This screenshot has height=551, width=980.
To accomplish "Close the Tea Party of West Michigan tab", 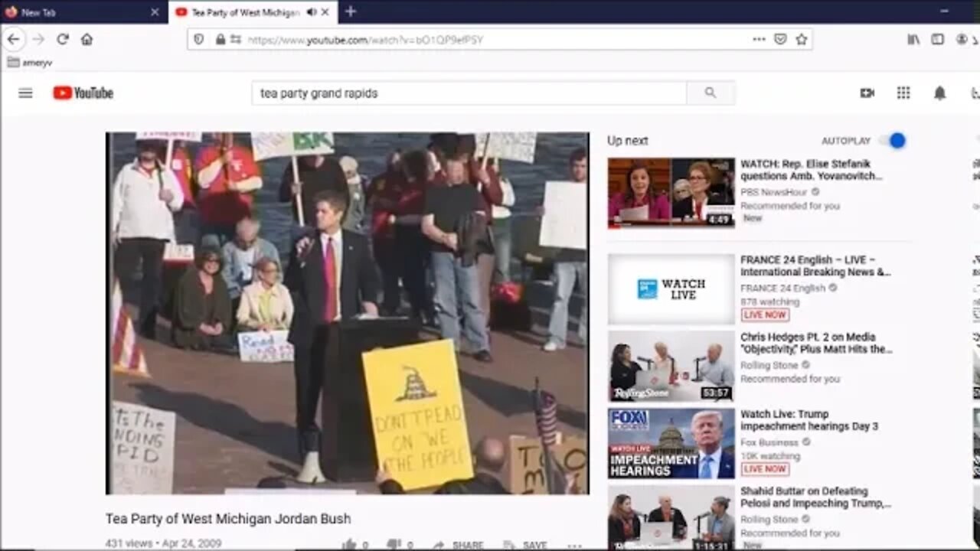I will 325,12.
